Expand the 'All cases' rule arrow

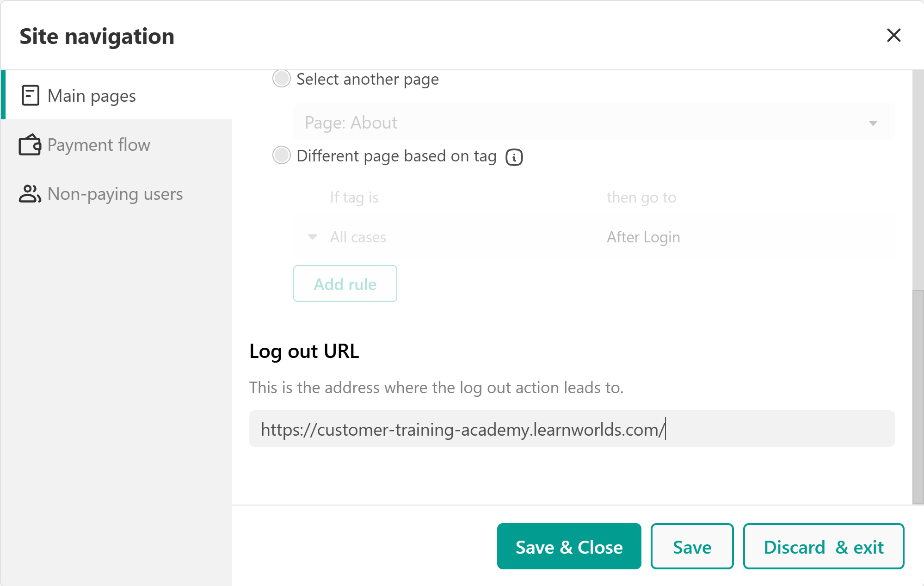pos(312,237)
